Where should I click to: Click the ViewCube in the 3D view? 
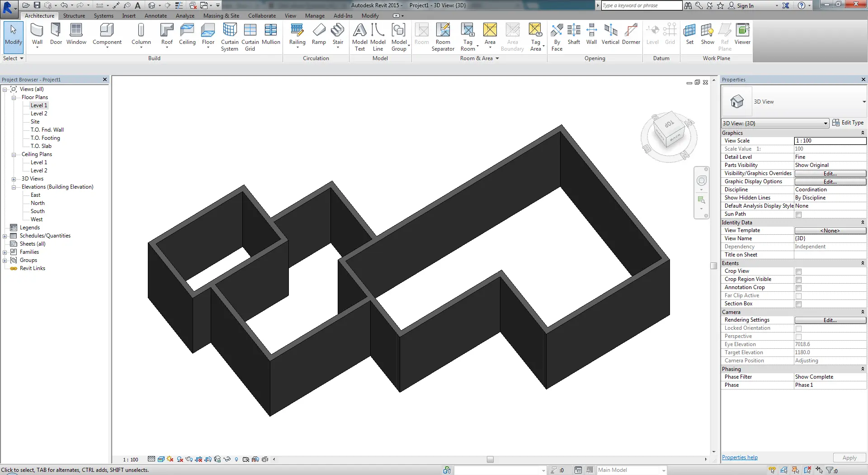[669, 135]
